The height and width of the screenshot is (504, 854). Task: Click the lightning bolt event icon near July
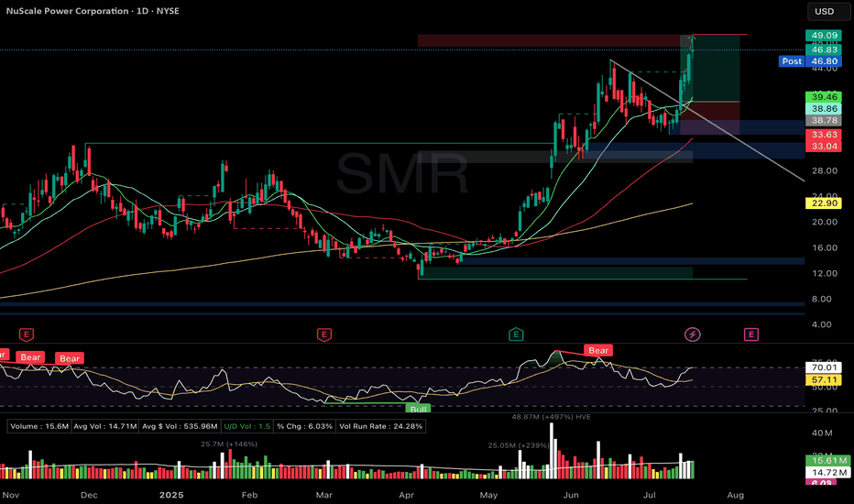(692, 334)
